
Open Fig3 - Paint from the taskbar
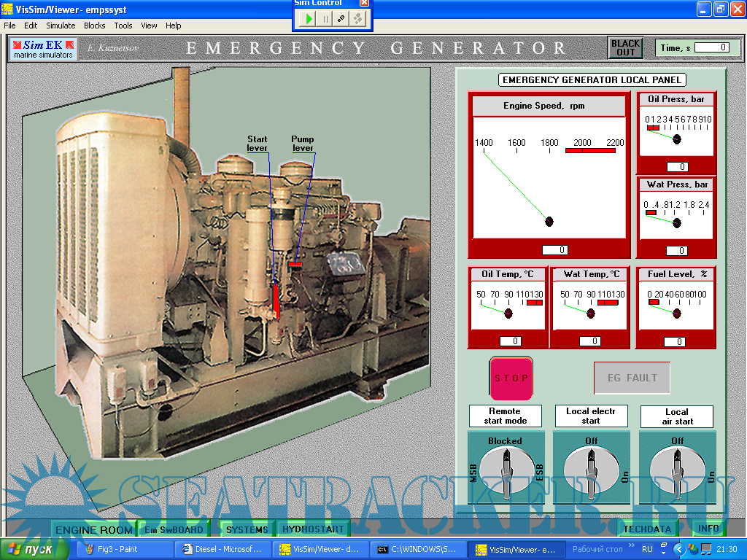(124, 549)
